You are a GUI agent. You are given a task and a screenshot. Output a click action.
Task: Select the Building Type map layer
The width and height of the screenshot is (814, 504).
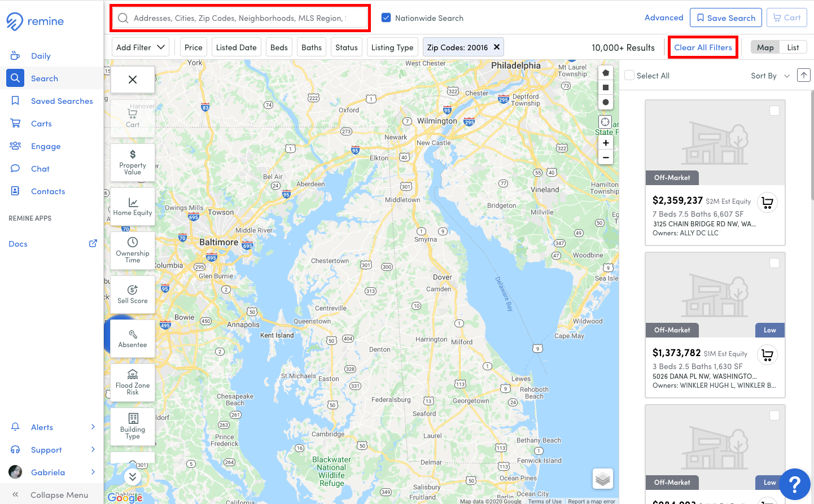coord(133,427)
